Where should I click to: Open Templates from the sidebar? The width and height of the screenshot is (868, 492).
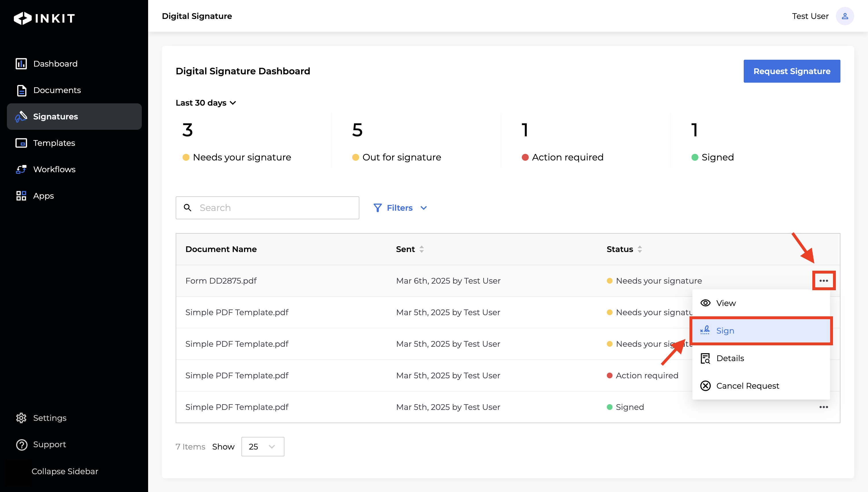pyautogui.click(x=21, y=143)
